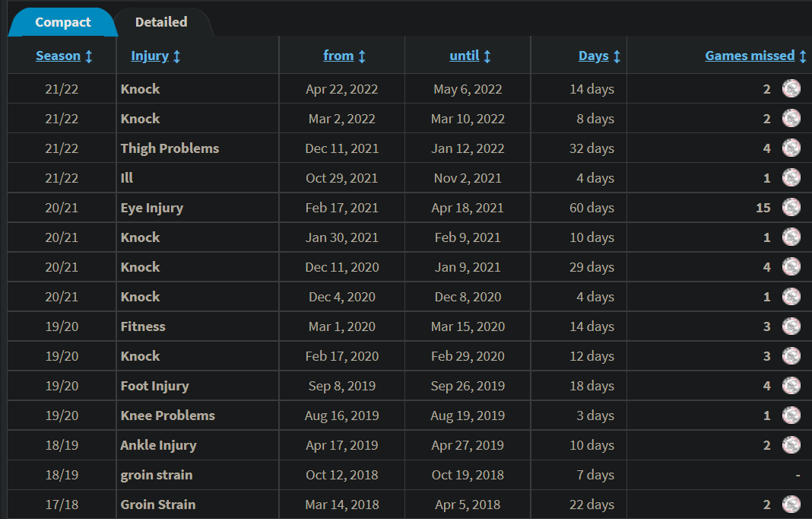Switch to the Detailed tab
The image size is (812, 519).
click(162, 22)
